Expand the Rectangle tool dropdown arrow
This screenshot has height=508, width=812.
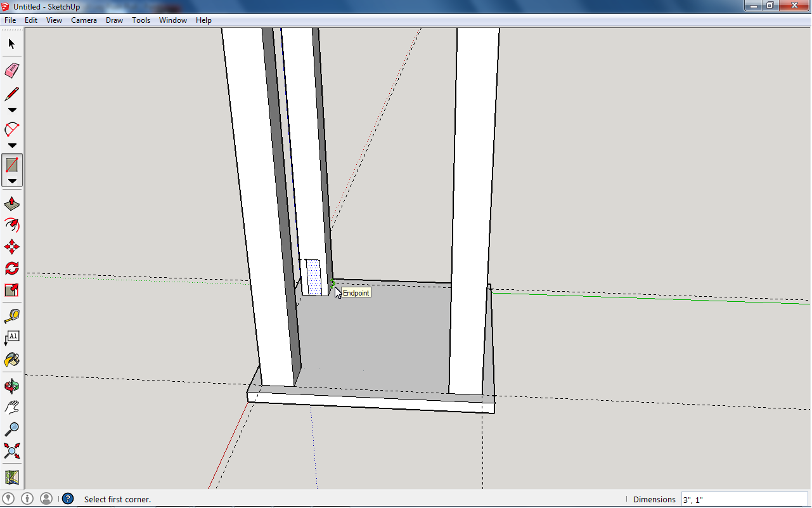(12, 181)
